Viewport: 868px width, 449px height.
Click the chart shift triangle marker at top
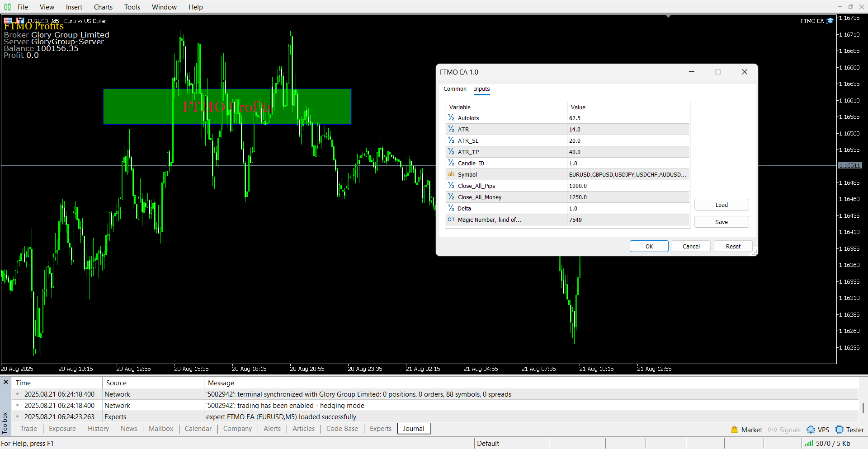(x=668, y=16)
